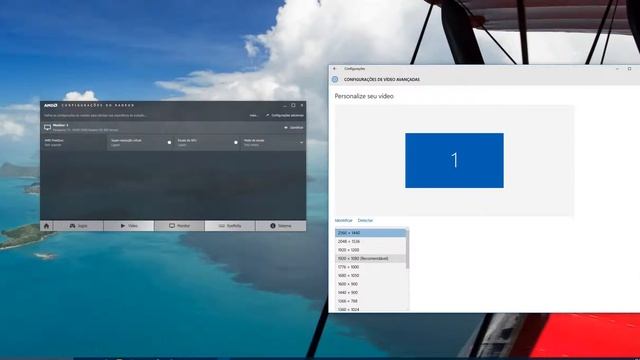Viewport: 640px width, 360px height.
Task: Select the display 1 thumbnail
Action: click(454, 160)
